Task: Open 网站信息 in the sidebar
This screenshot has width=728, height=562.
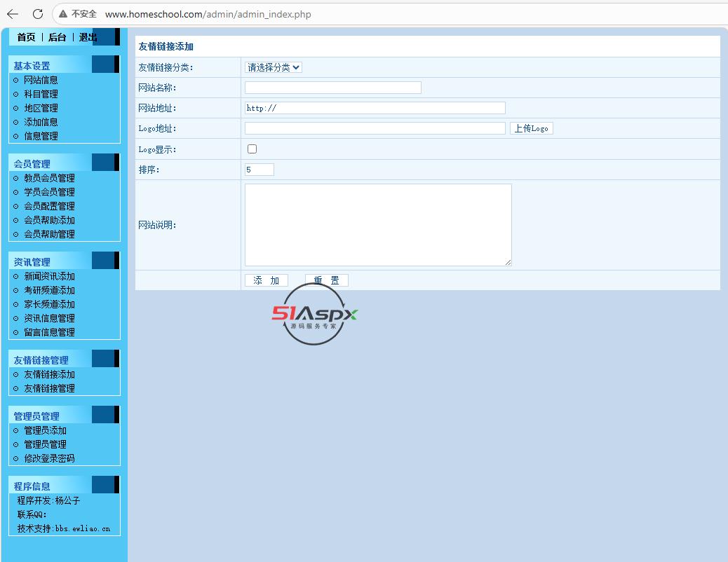Action: coord(41,81)
